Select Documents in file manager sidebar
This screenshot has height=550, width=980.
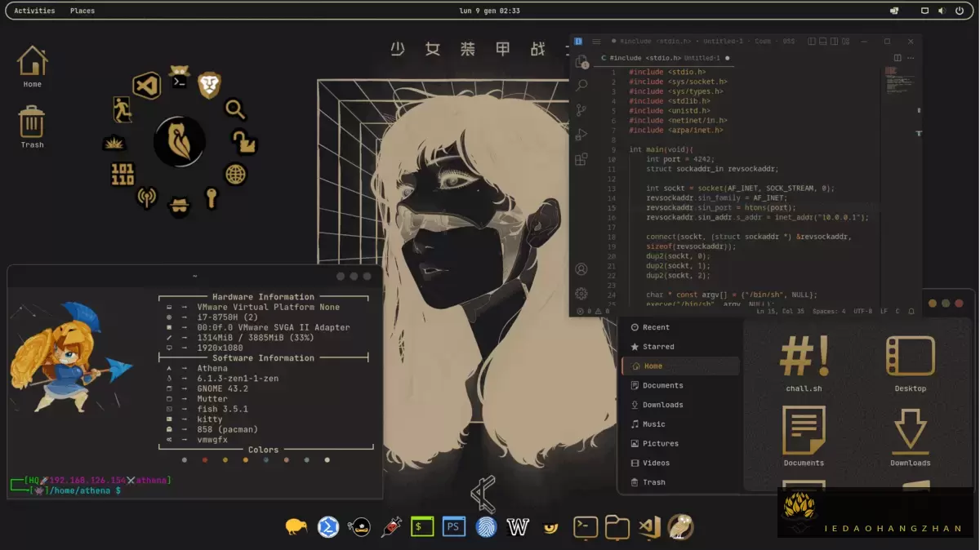pyautogui.click(x=680, y=385)
